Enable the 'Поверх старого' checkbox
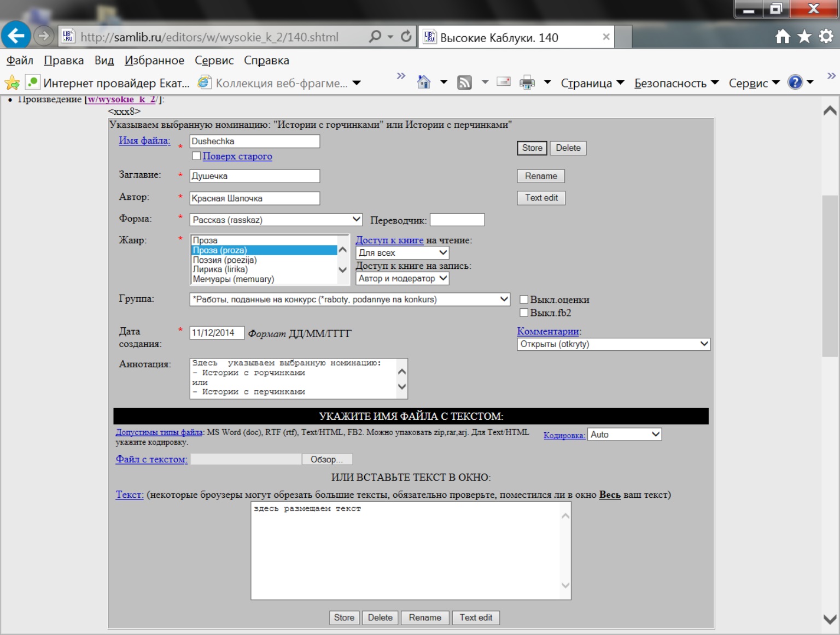 tap(196, 156)
